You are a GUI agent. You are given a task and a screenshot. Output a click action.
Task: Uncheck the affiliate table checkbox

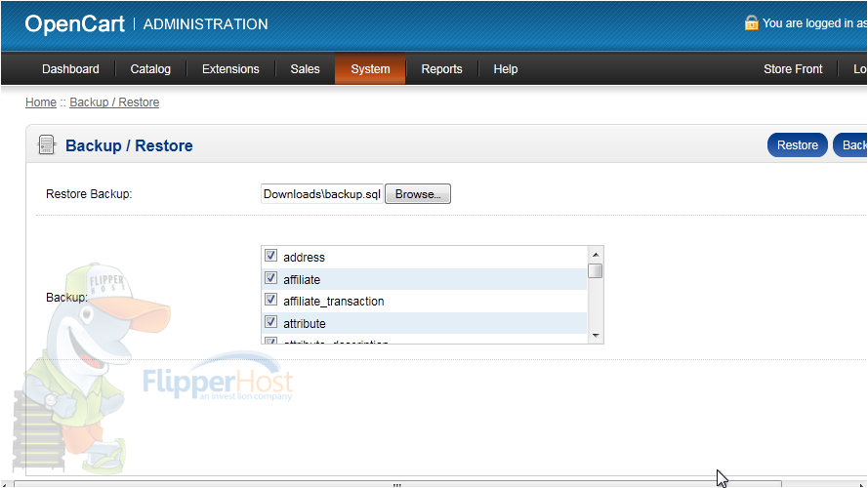pos(270,278)
